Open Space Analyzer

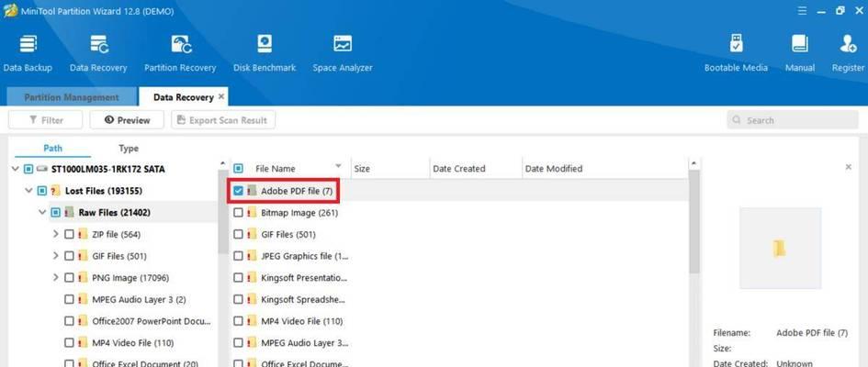click(x=343, y=53)
